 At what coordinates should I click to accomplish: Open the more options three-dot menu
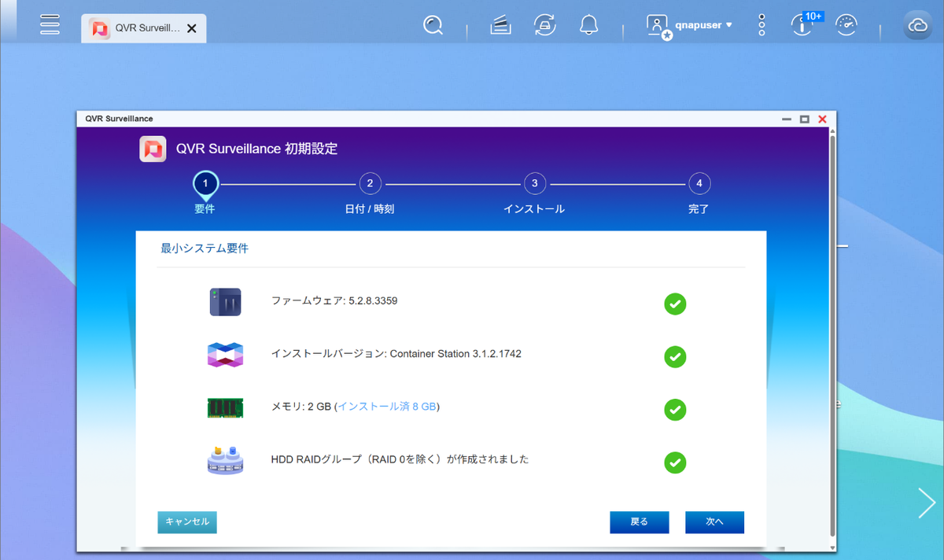click(x=761, y=25)
